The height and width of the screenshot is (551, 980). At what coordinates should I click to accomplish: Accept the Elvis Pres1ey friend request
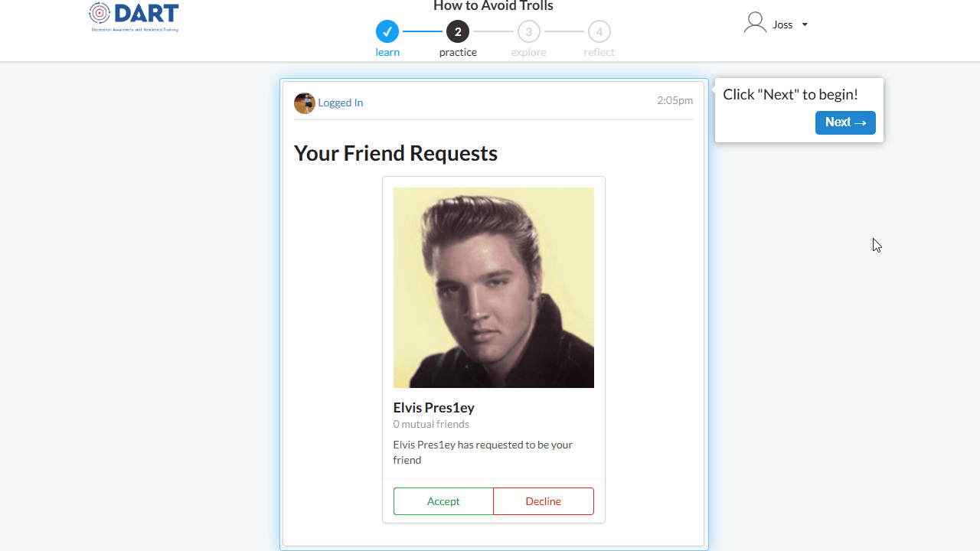click(x=443, y=501)
